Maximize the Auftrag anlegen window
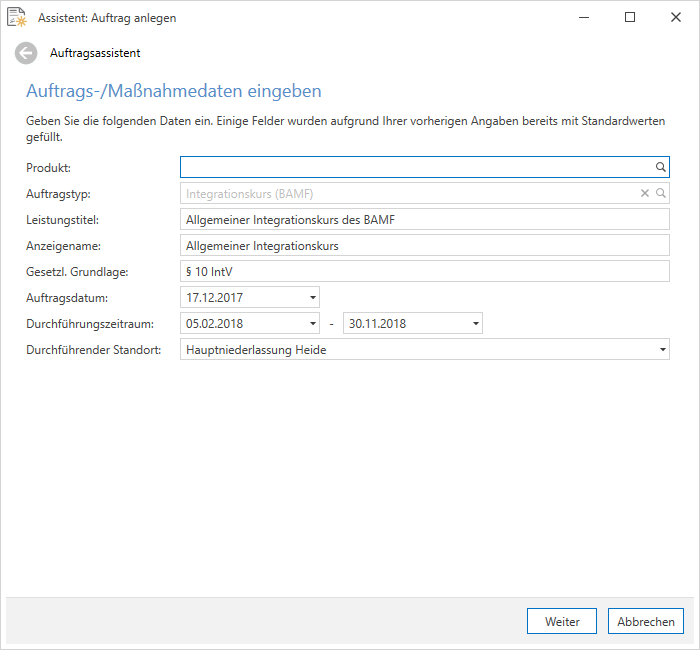The image size is (700, 650). pos(629,17)
